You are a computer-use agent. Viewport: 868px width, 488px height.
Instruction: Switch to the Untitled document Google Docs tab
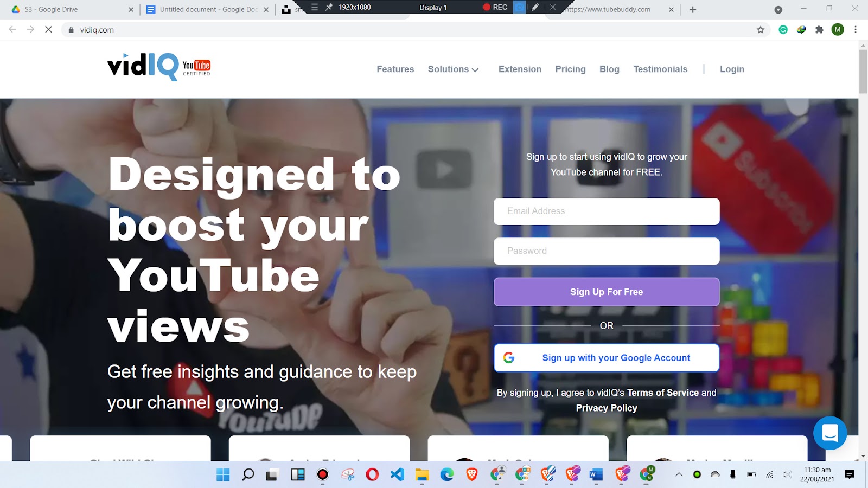(x=206, y=9)
